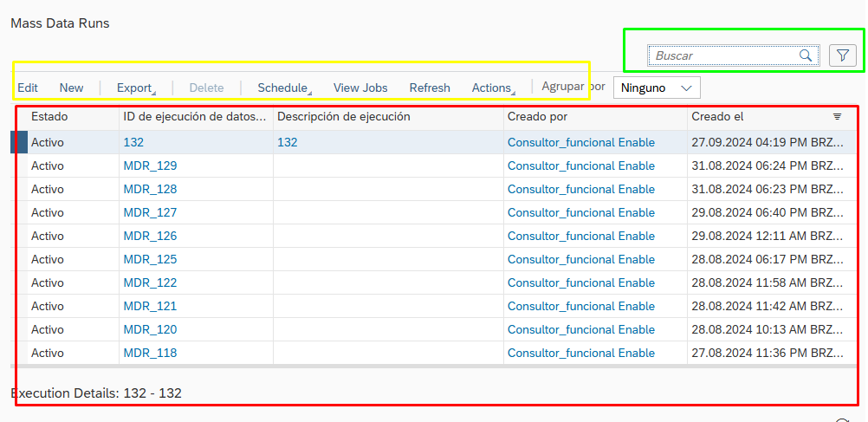The width and height of the screenshot is (868, 422).
Task: Open View Jobs
Action: pyautogui.click(x=360, y=88)
